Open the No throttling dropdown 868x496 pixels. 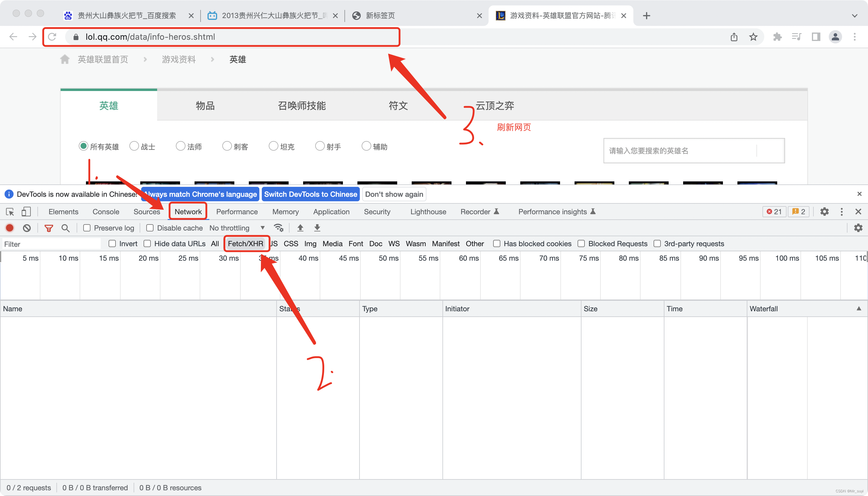pyautogui.click(x=237, y=228)
